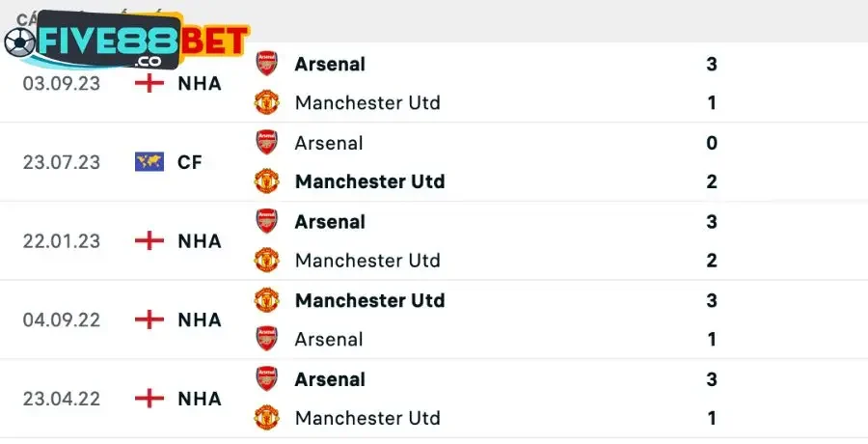
Task: Click the 23.04.22 match date
Action: coord(62,399)
